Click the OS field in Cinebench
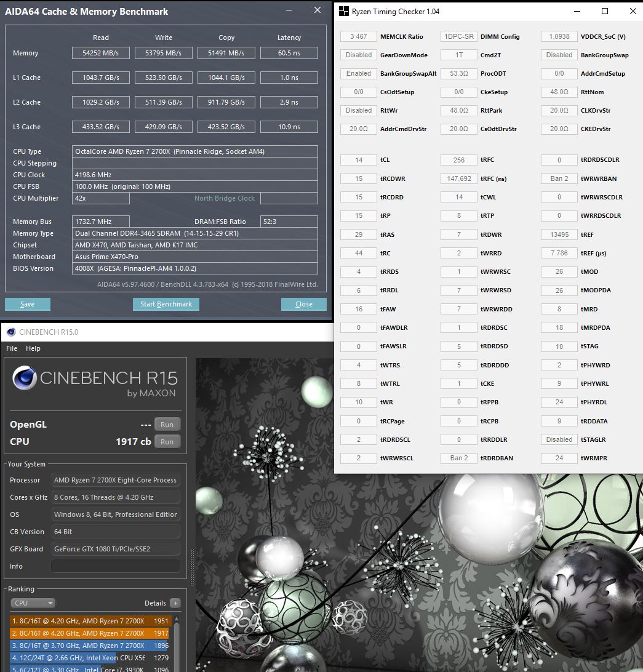This screenshot has height=672, width=643. pyautogui.click(x=115, y=514)
